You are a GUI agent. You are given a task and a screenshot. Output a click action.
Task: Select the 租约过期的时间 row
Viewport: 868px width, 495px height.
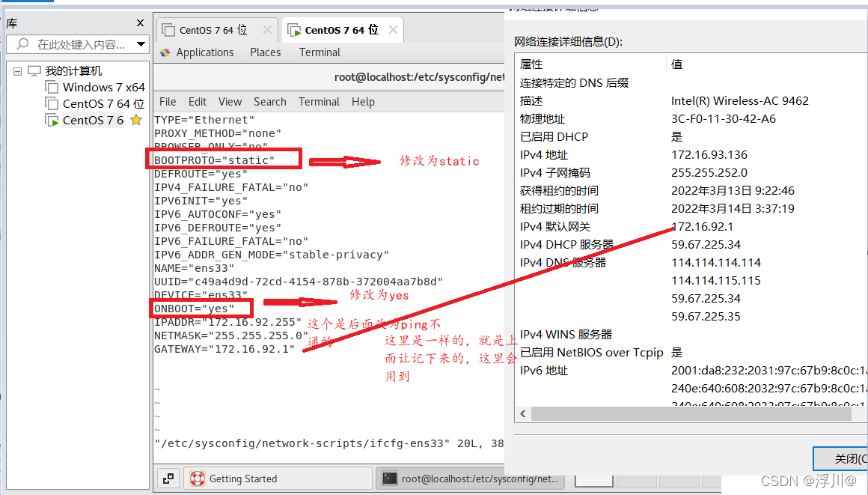pos(691,208)
